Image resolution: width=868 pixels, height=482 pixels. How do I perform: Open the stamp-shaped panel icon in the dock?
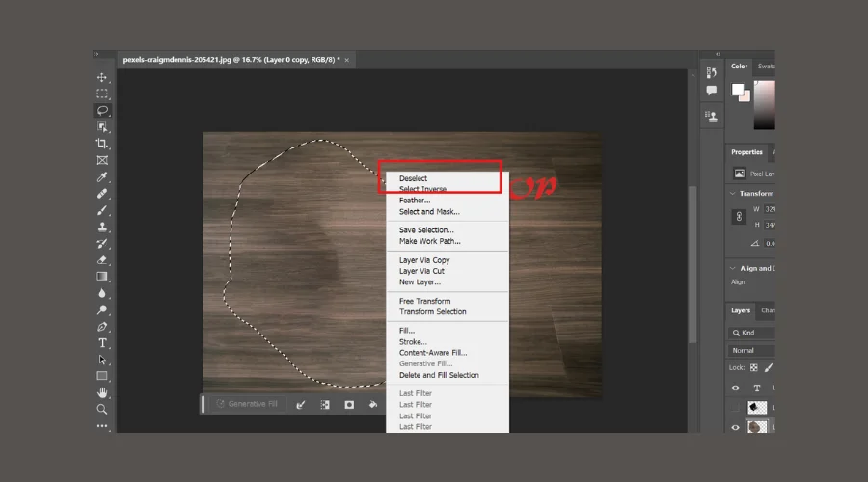712,117
